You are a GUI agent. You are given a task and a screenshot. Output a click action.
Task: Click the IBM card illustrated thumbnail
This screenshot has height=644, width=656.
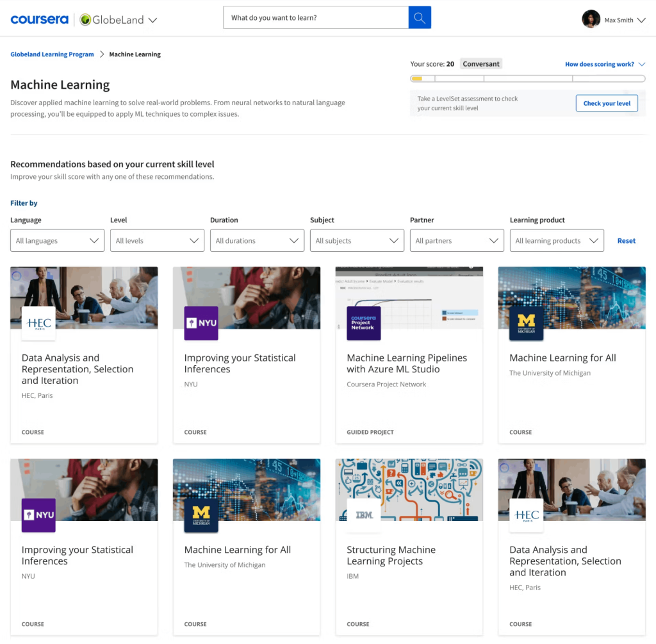pos(409,490)
